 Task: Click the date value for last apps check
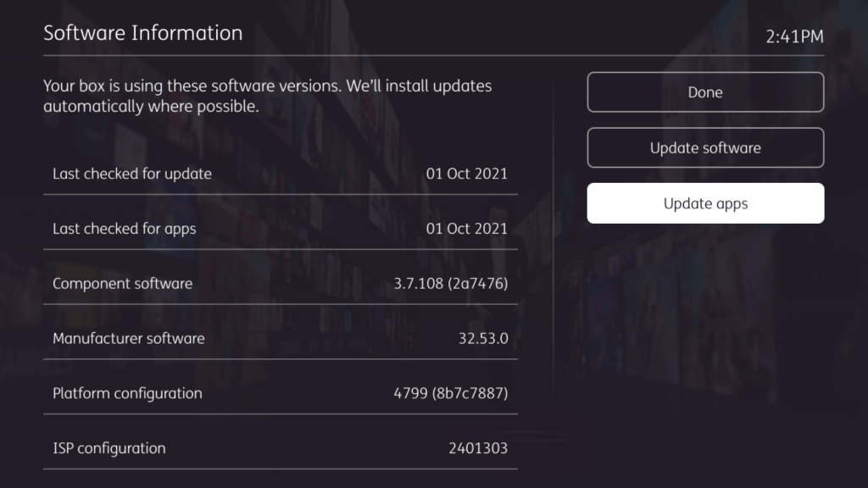tap(466, 229)
